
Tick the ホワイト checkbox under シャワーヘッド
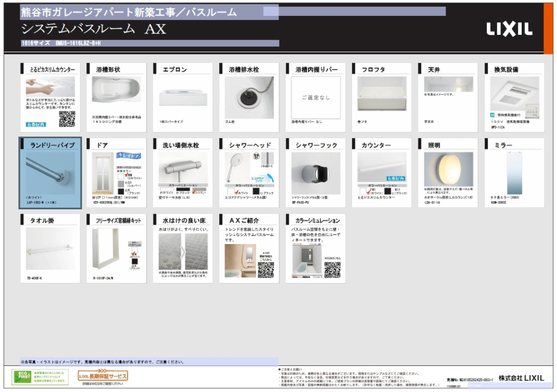236,192
